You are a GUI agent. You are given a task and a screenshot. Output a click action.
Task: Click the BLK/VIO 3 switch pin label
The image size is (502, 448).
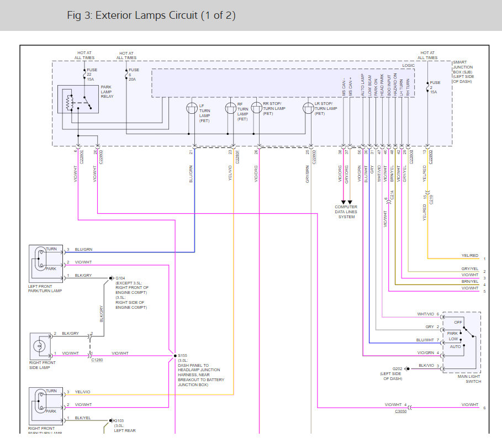(x=429, y=365)
